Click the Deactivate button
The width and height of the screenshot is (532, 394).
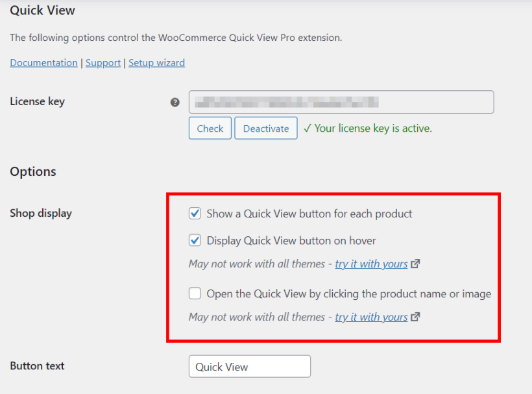pos(265,128)
